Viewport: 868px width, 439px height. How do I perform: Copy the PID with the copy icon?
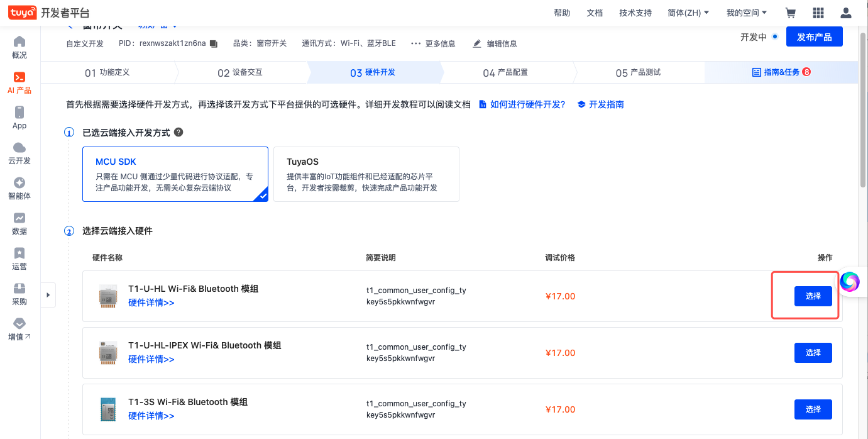[213, 43]
